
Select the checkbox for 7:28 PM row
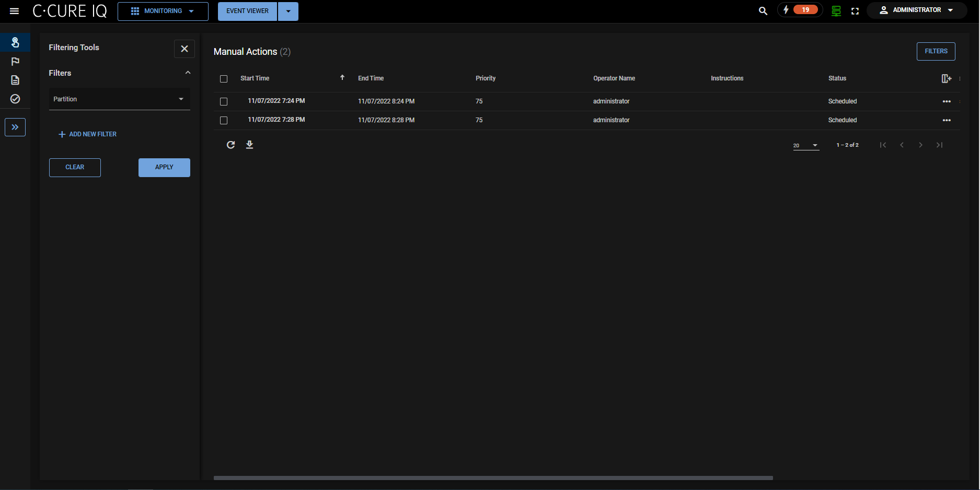[224, 120]
